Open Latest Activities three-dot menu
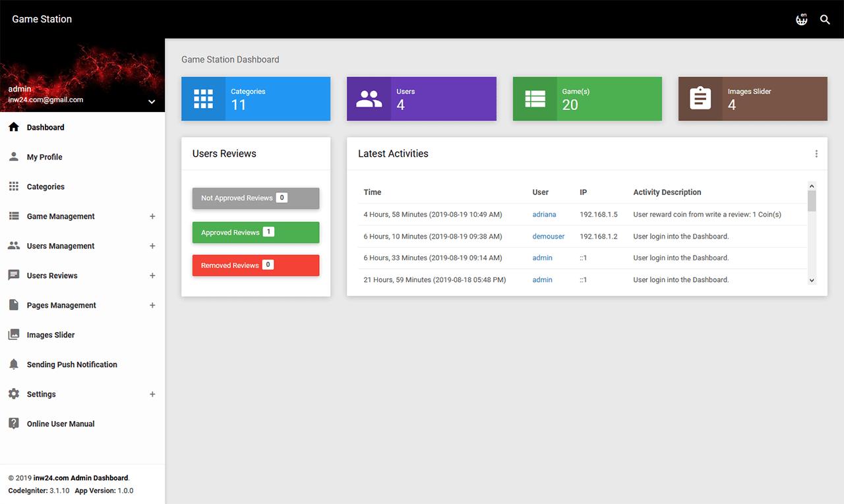 click(x=816, y=154)
